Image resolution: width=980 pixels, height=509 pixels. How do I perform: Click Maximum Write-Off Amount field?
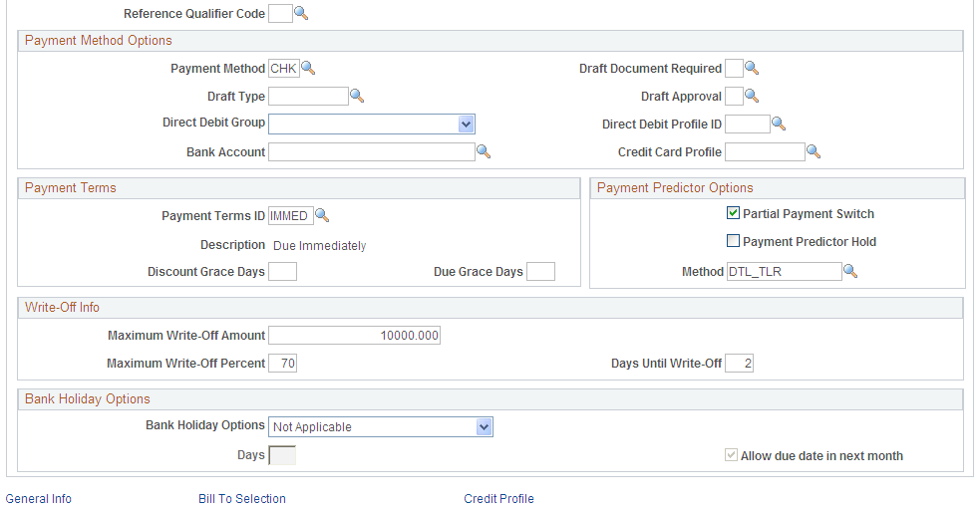click(354, 335)
